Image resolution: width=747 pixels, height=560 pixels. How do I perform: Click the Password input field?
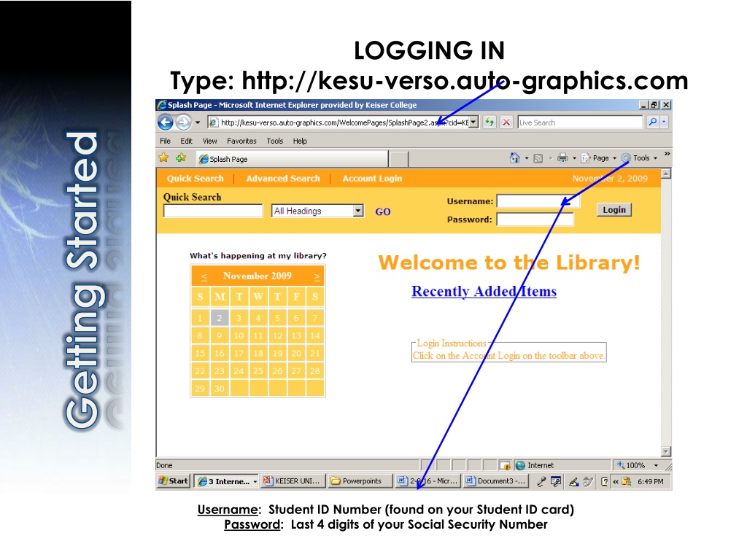pos(535,219)
